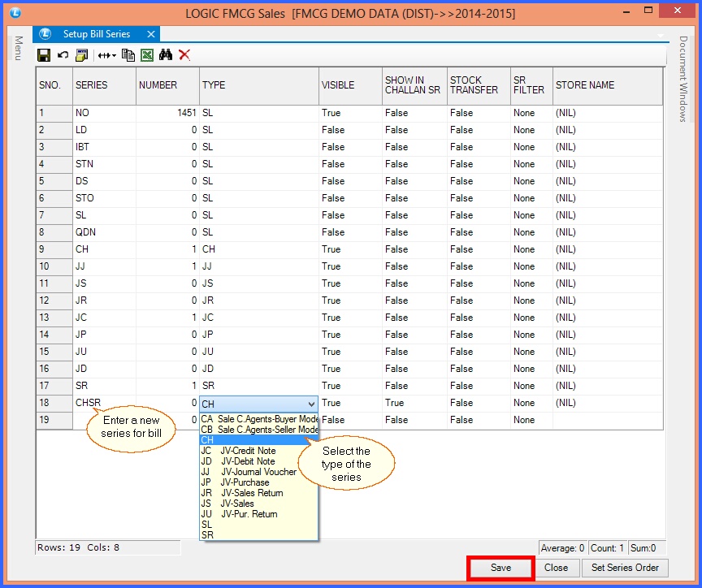Click the Logic logo in the title bar

(x=15, y=12)
